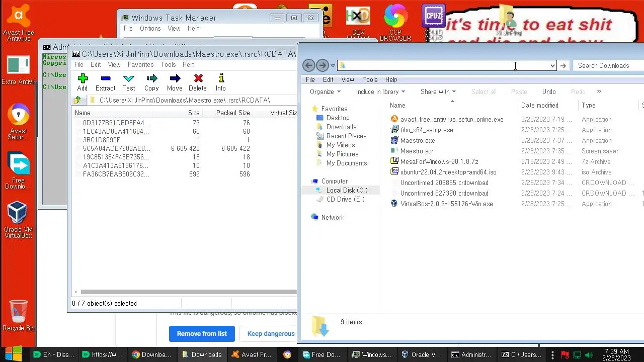
Task: Click the Remove from list button
Action: coord(202,333)
